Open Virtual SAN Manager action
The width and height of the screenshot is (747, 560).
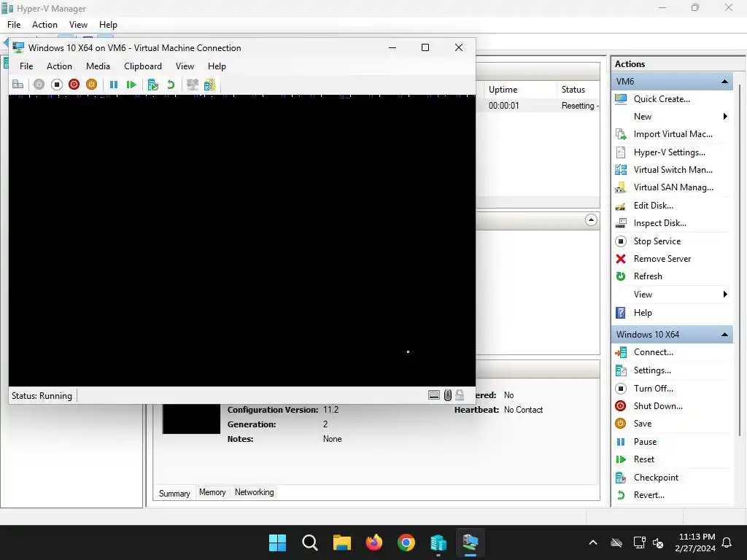672,187
